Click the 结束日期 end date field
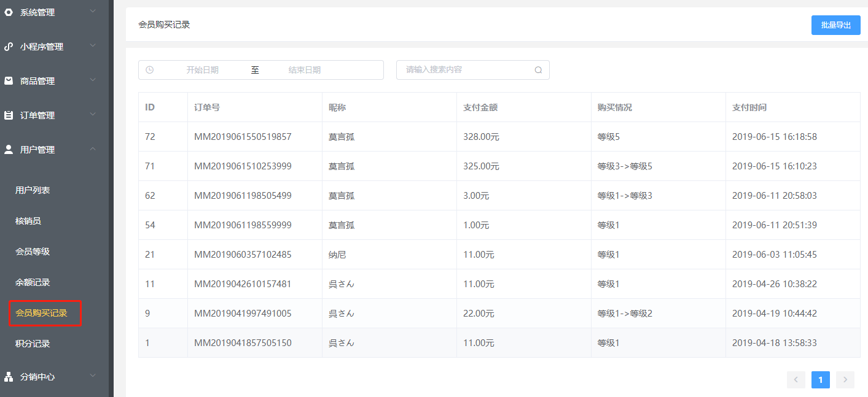This screenshot has width=868, height=397. click(305, 70)
